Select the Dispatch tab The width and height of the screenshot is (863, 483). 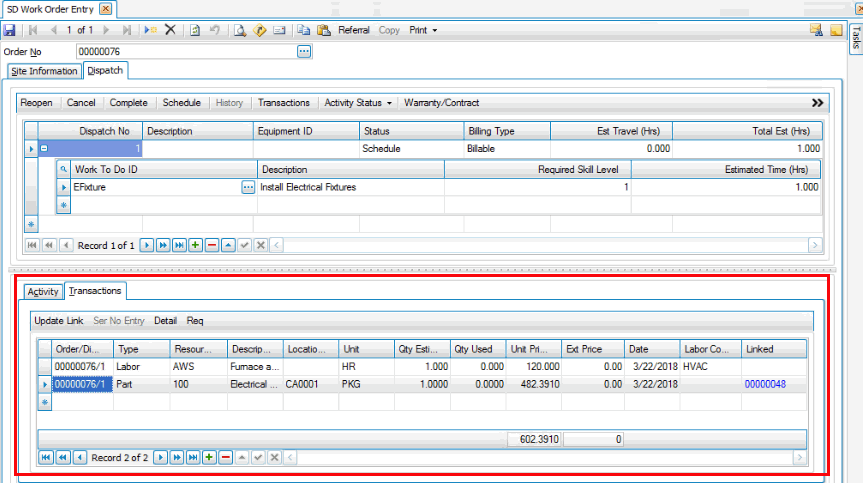[x=105, y=70]
